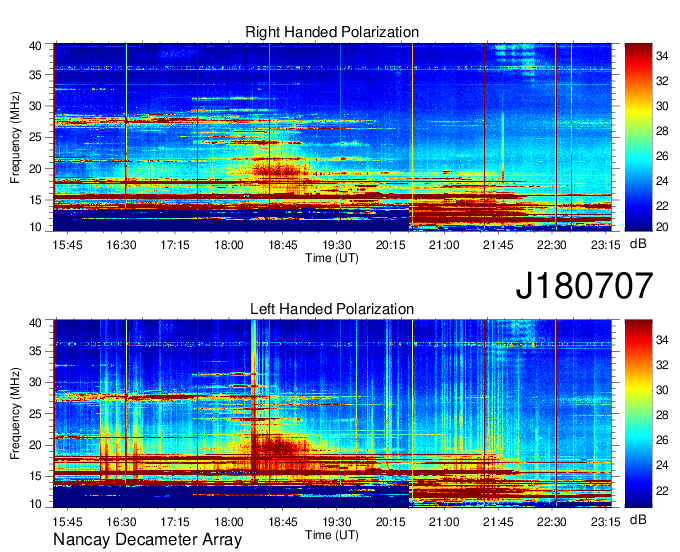Click the 19:30 time tick on right-handed plot
The height and width of the screenshot is (552, 680).
337,245
